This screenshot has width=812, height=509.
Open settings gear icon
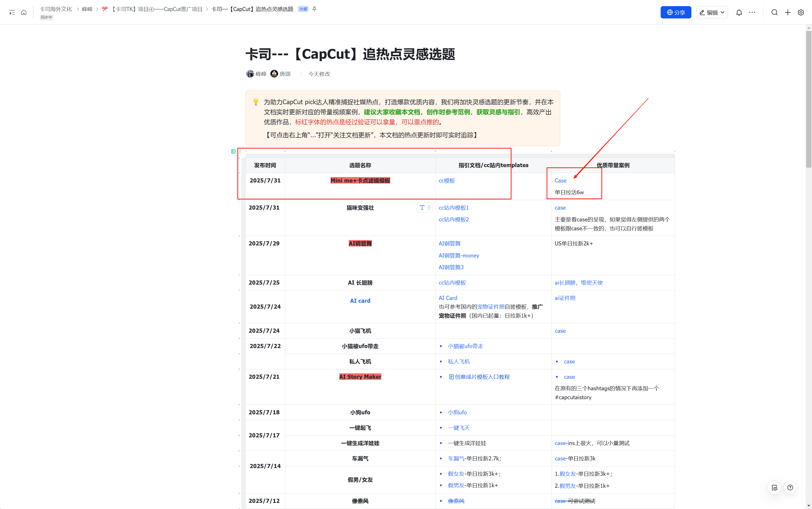point(801,13)
